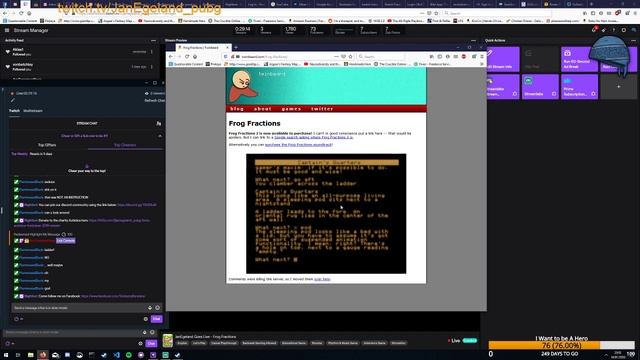Image resolution: width=640 pixels, height=360 pixels.
Task: Open File Explorer from taskbar
Action: tap(31, 355)
